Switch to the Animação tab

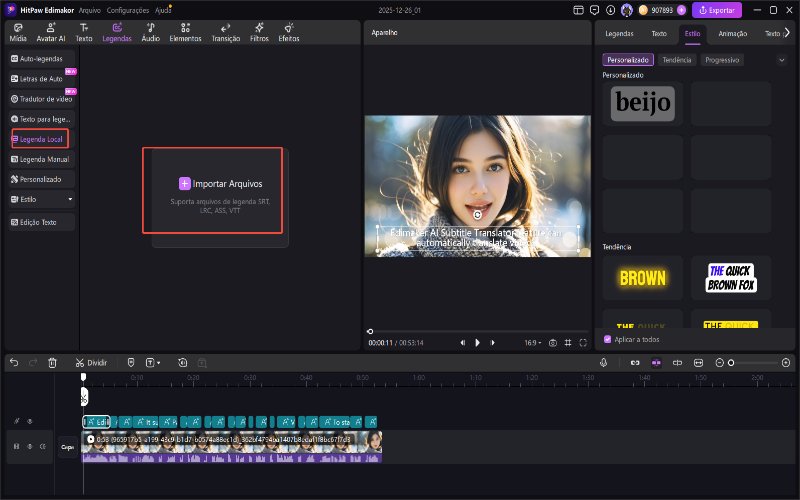[732, 33]
